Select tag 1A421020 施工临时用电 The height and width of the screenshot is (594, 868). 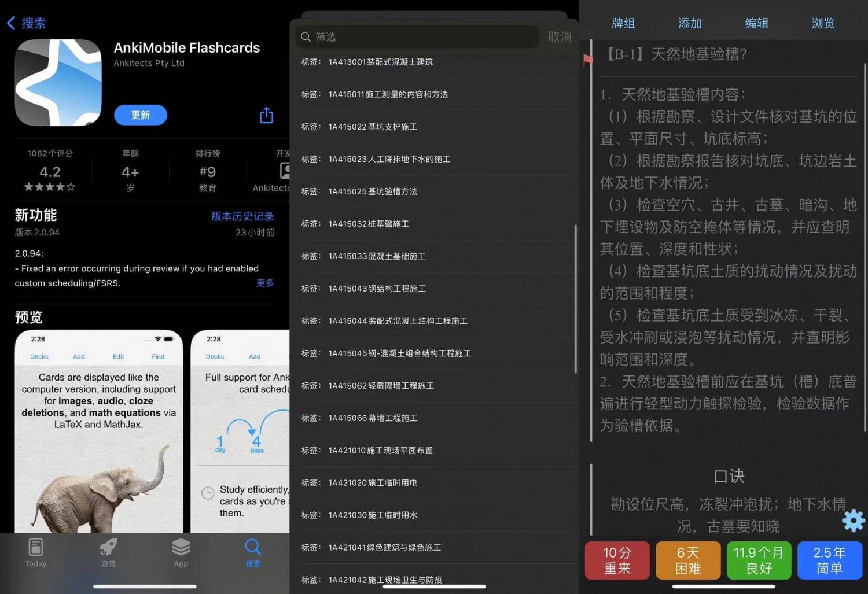point(434,483)
